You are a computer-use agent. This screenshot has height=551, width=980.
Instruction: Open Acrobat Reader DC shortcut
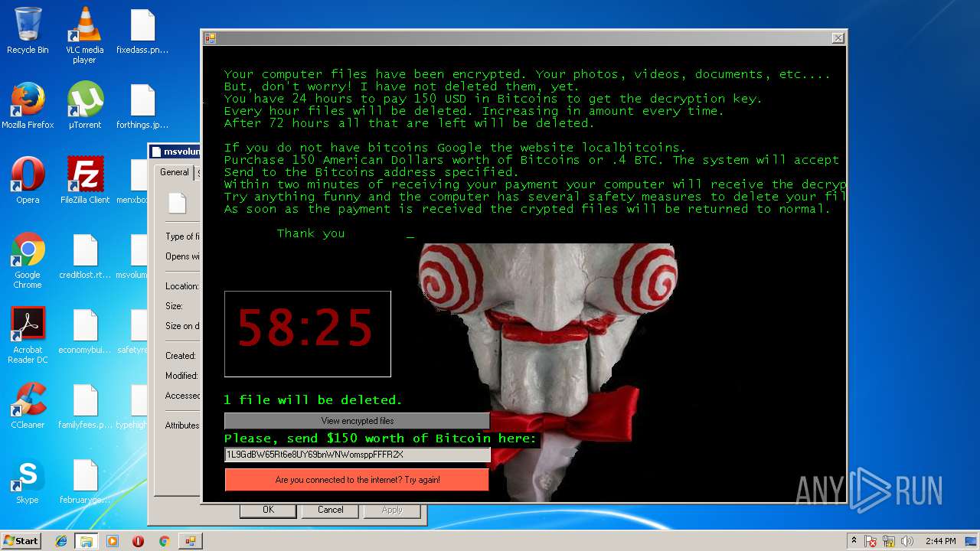click(28, 335)
